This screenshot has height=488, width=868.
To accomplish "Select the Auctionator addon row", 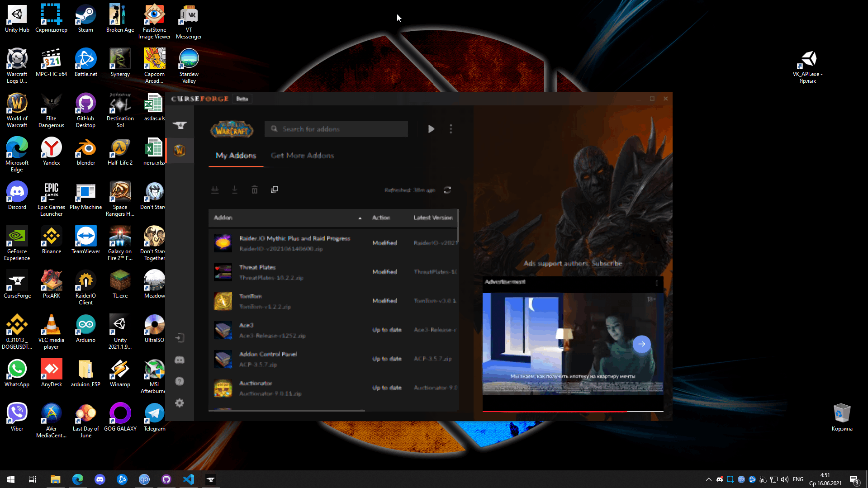I will tap(333, 388).
